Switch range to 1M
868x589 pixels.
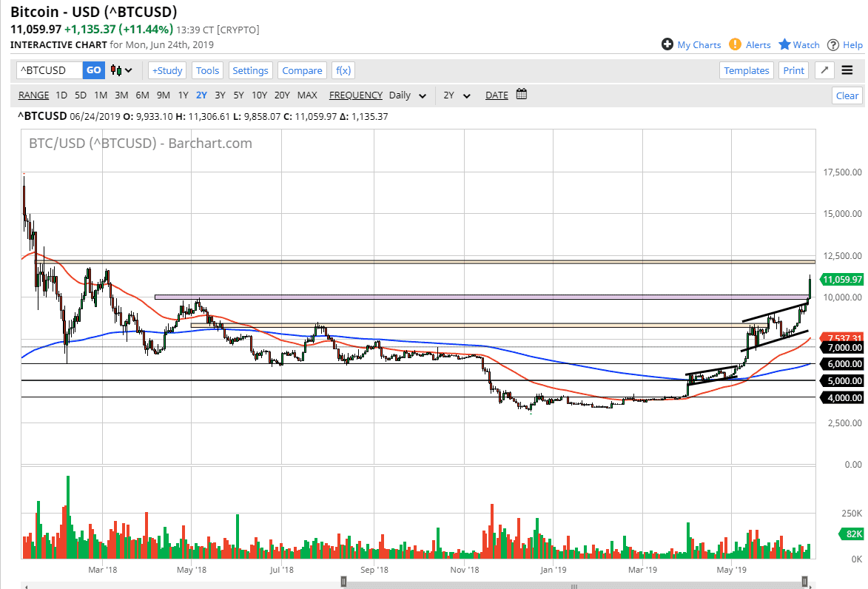101,95
